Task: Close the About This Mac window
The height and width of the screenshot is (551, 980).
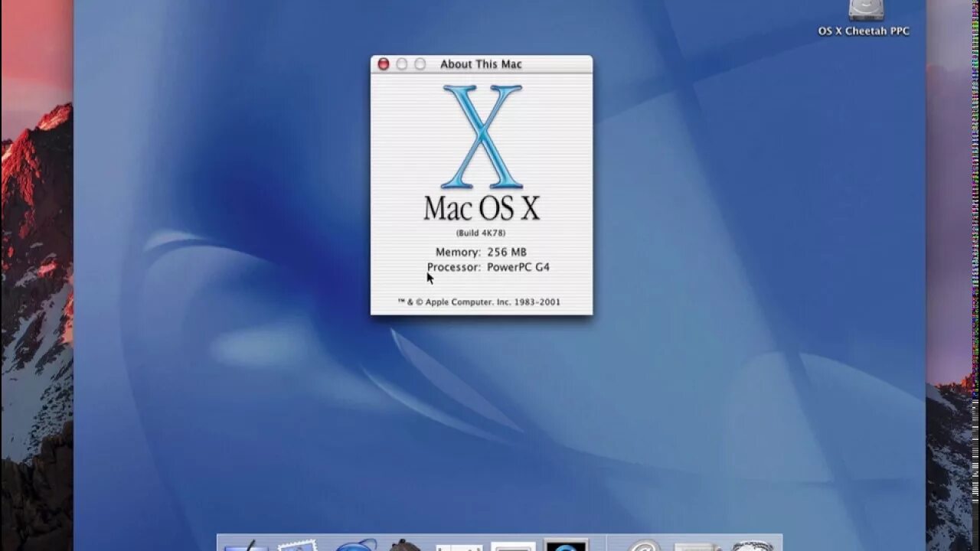Action: [384, 64]
